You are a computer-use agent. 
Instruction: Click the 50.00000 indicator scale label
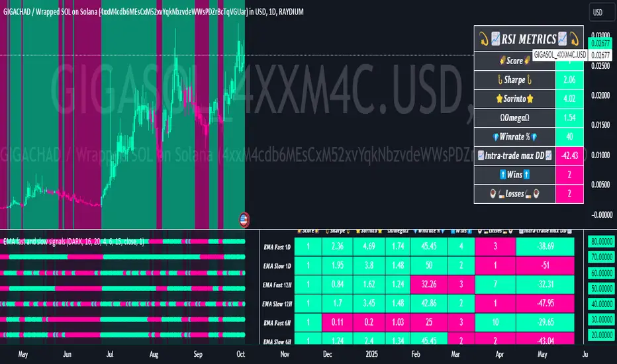coord(602,289)
